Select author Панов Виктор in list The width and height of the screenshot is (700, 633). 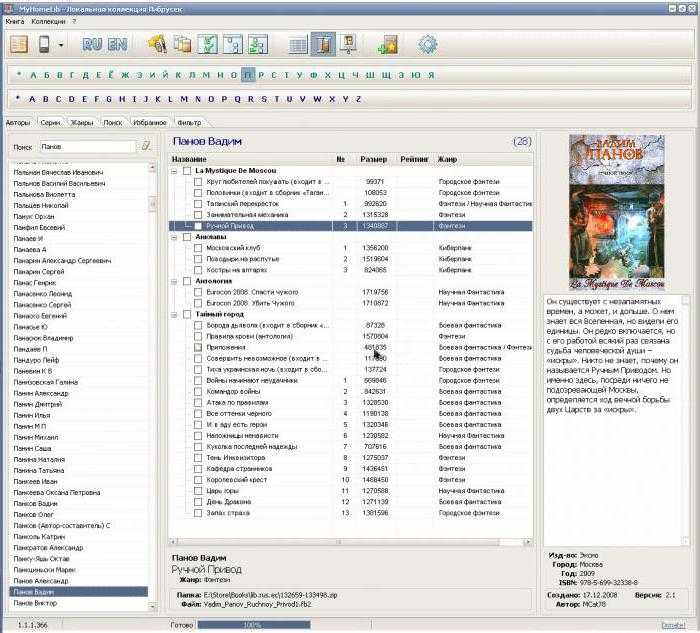tap(35, 603)
